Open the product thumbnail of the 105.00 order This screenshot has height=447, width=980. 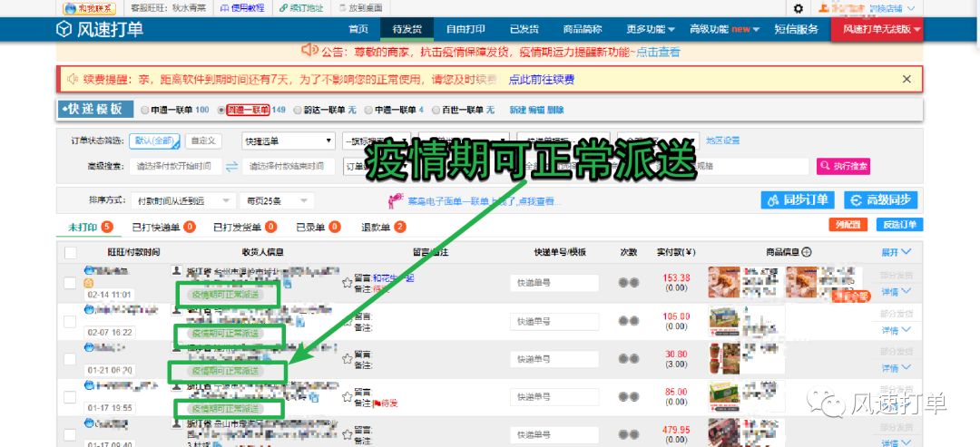tap(724, 321)
